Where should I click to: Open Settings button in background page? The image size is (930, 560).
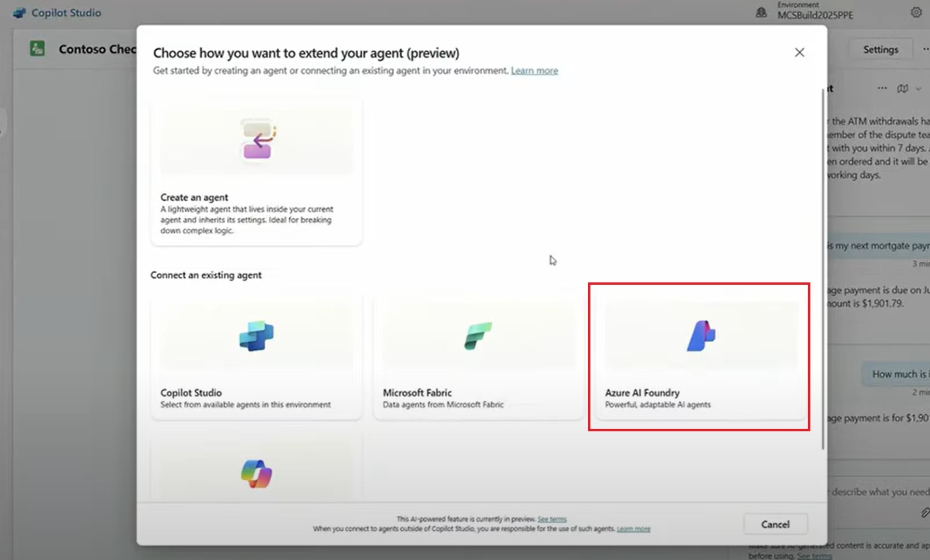[880, 50]
